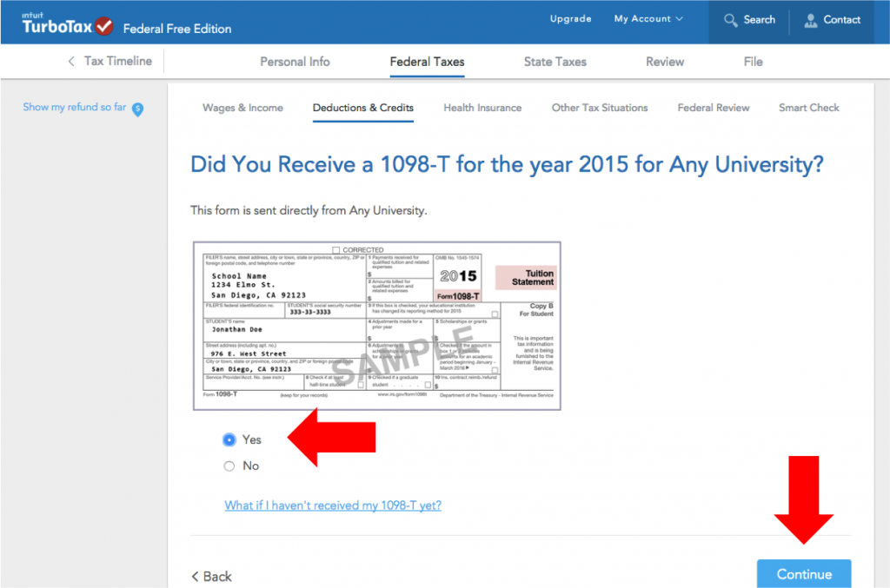The height and width of the screenshot is (588, 890).
Task: Click the Continue button
Action: pyautogui.click(x=803, y=574)
